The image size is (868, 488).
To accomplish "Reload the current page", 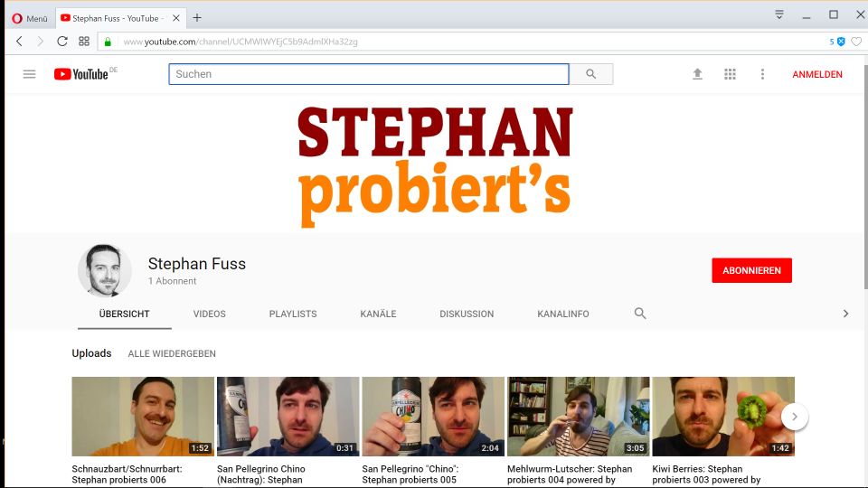I will [x=62, y=42].
